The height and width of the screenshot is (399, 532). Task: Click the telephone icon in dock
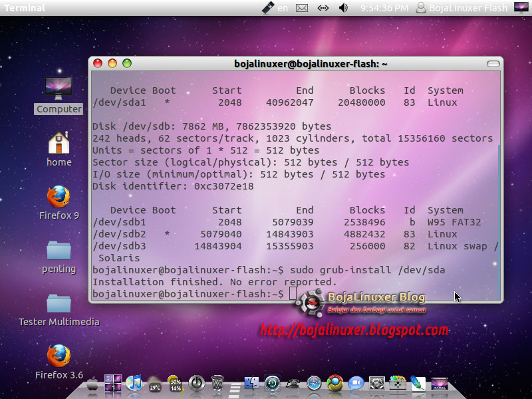click(x=293, y=384)
